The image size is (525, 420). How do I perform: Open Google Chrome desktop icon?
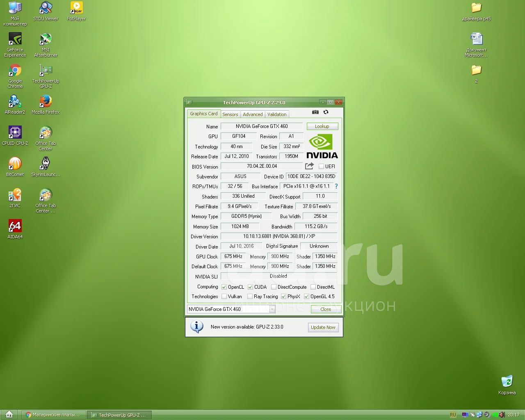click(15, 76)
